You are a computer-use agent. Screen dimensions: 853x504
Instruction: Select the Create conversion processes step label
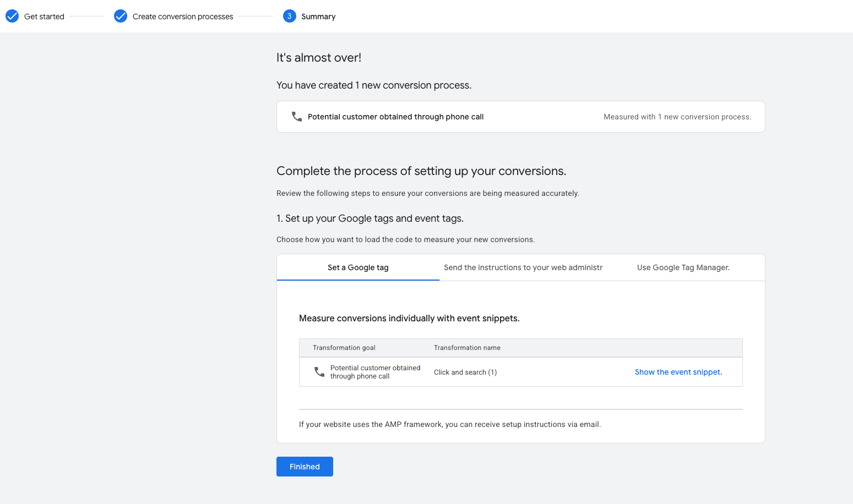183,17
